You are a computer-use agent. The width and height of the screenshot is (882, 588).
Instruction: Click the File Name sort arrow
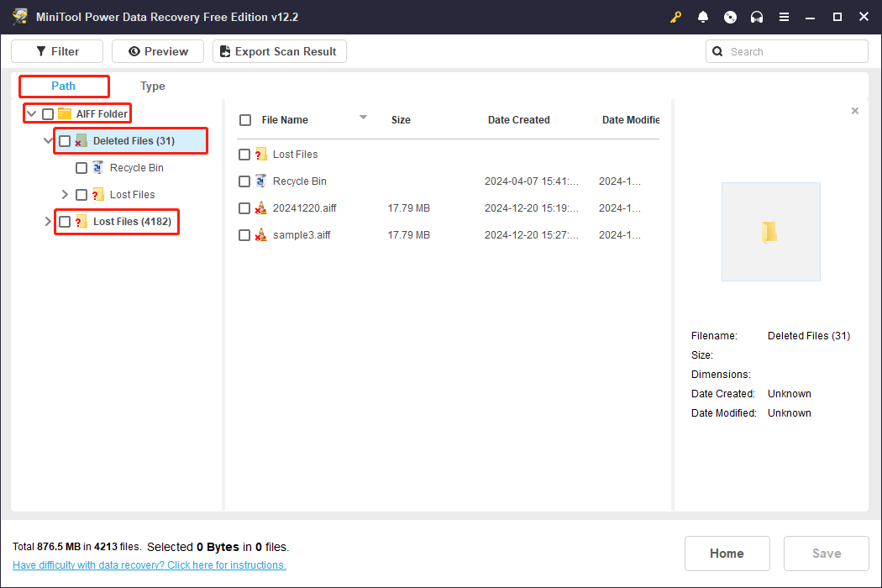(364, 118)
